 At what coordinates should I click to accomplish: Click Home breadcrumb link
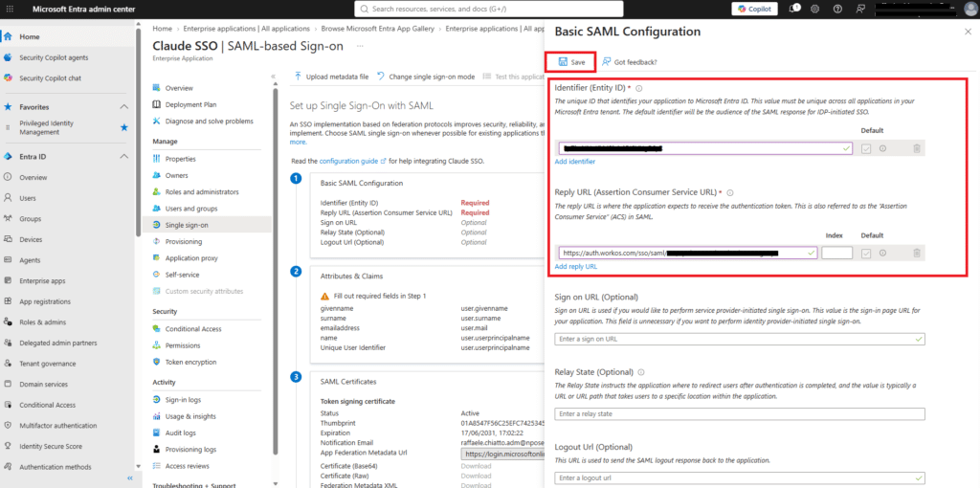tap(162, 29)
